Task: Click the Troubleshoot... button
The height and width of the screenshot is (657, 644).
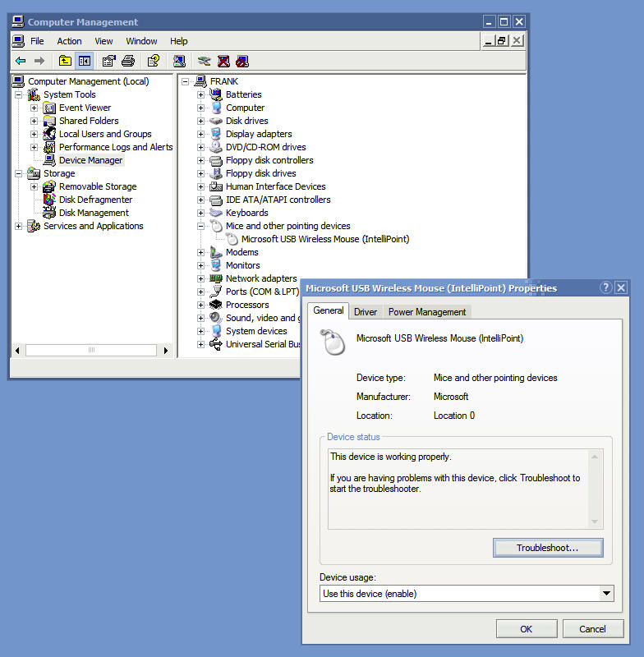Action: tap(548, 548)
